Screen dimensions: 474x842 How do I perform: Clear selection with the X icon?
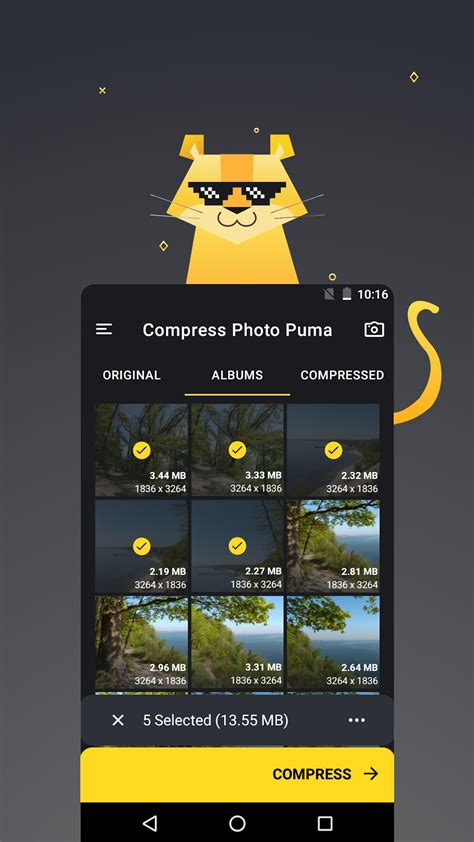(118, 720)
